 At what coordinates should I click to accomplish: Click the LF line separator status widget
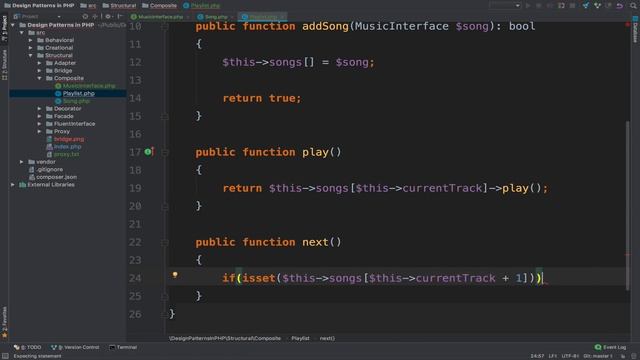tap(553, 356)
